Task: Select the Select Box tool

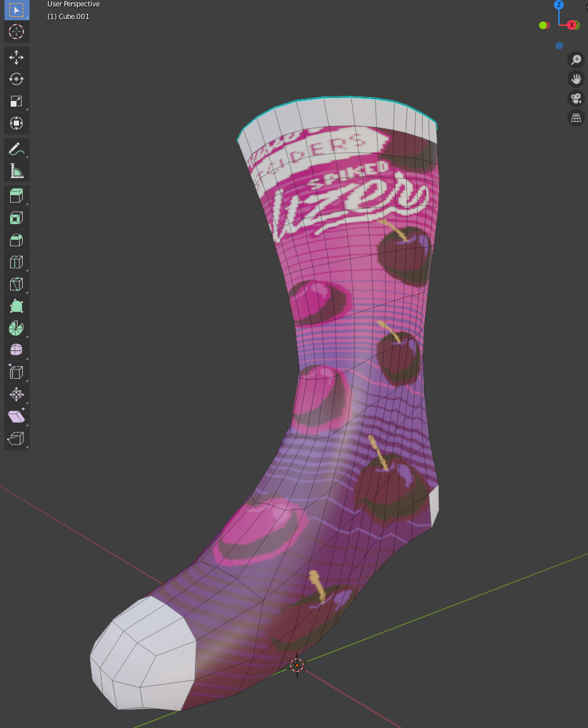Action: pyautogui.click(x=16, y=9)
